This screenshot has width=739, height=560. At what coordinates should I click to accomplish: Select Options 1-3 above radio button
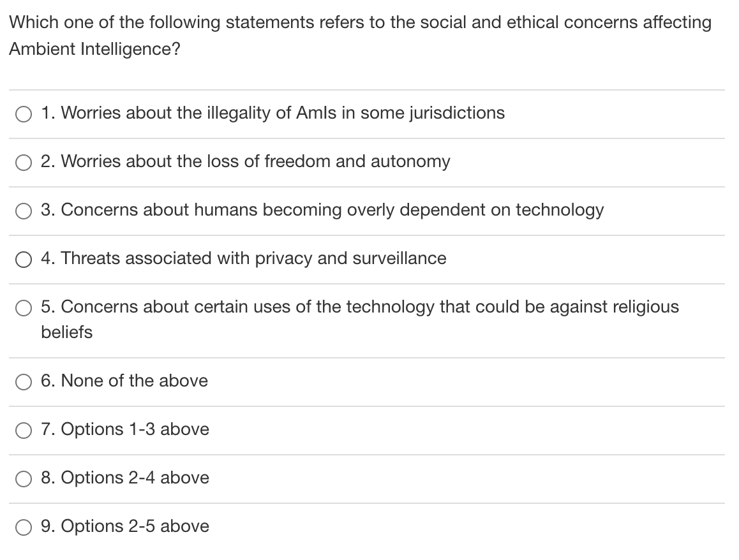tap(24, 431)
